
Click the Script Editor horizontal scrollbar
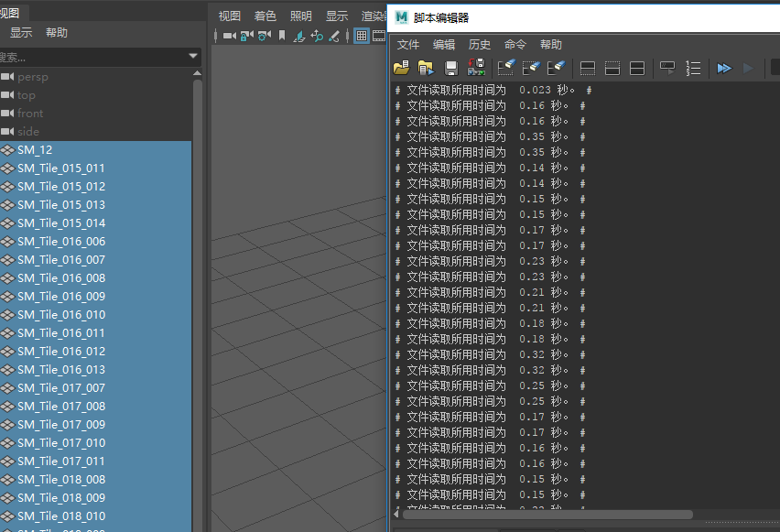[x=547, y=515]
